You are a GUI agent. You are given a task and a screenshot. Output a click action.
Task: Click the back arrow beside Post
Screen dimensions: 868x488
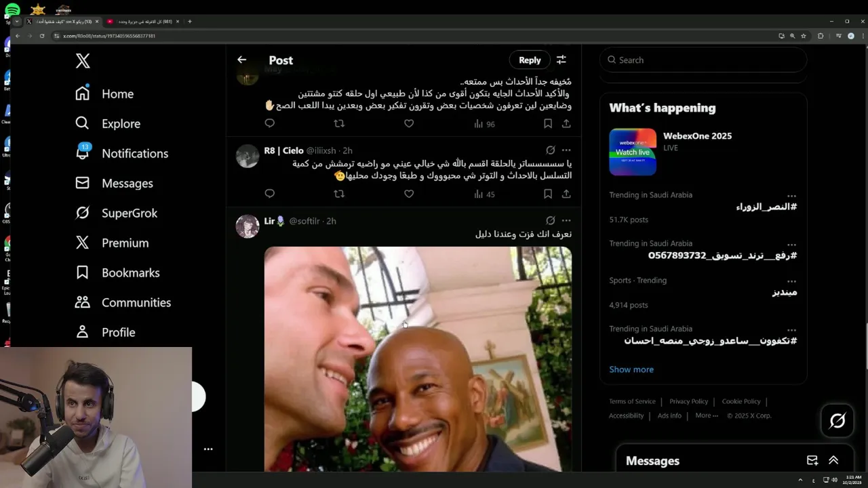tap(242, 60)
